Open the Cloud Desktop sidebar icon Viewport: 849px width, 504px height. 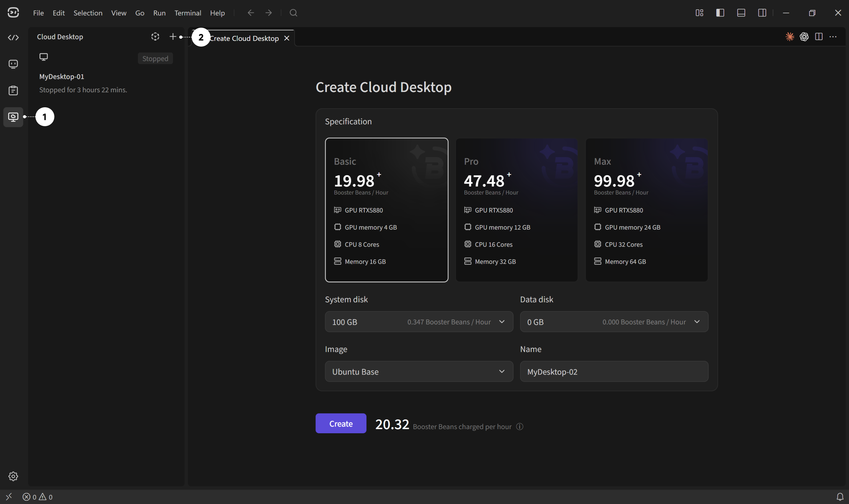click(13, 117)
